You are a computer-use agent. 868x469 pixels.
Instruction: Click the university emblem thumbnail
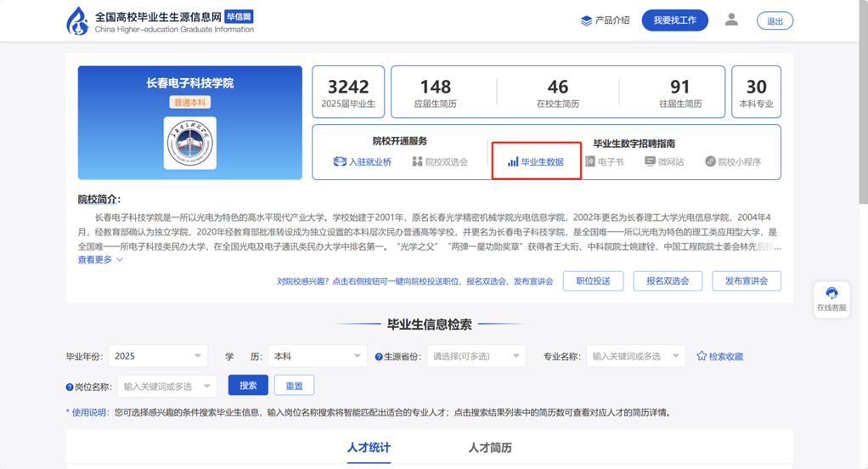tap(190, 143)
